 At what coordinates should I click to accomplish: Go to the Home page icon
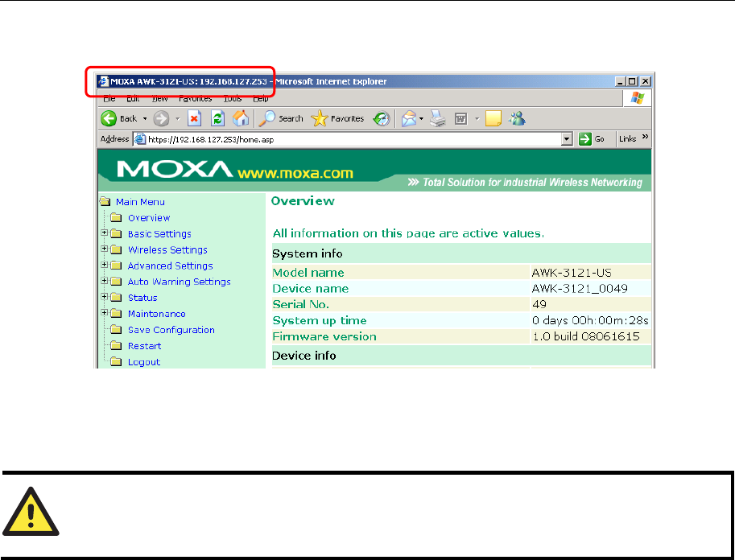coord(241,118)
